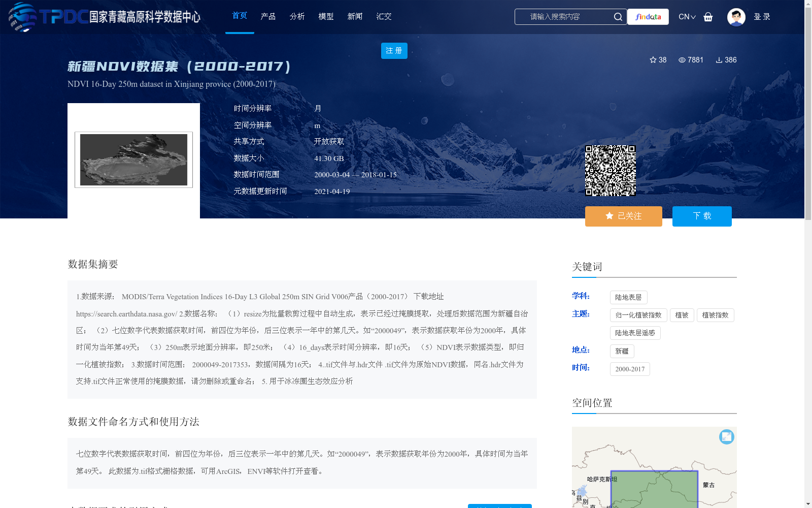The image size is (812, 508).
Task: Click the user avatar icon
Action: click(x=736, y=17)
